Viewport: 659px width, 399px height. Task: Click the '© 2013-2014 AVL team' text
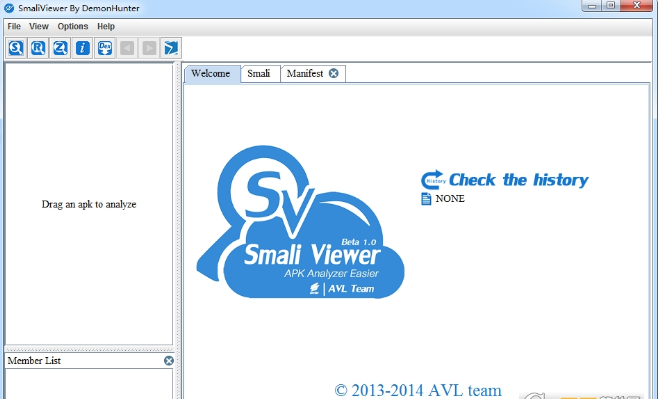click(418, 390)
